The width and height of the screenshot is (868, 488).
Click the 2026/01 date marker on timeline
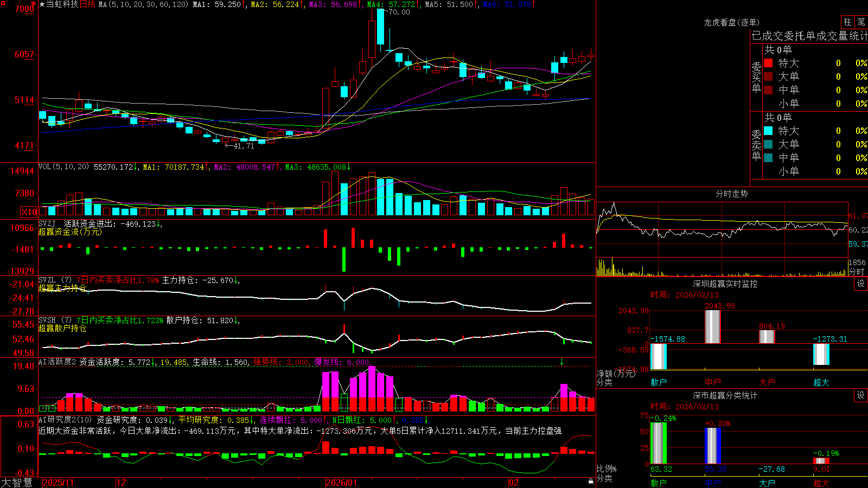pos(341,483)
